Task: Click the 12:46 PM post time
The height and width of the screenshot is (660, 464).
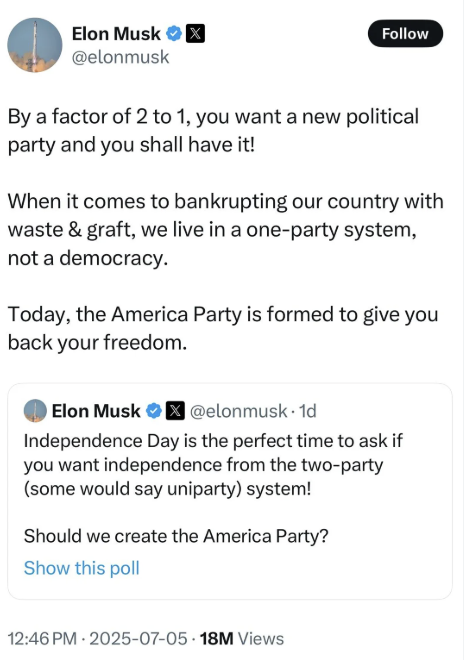Action: (x=43, y=639)
